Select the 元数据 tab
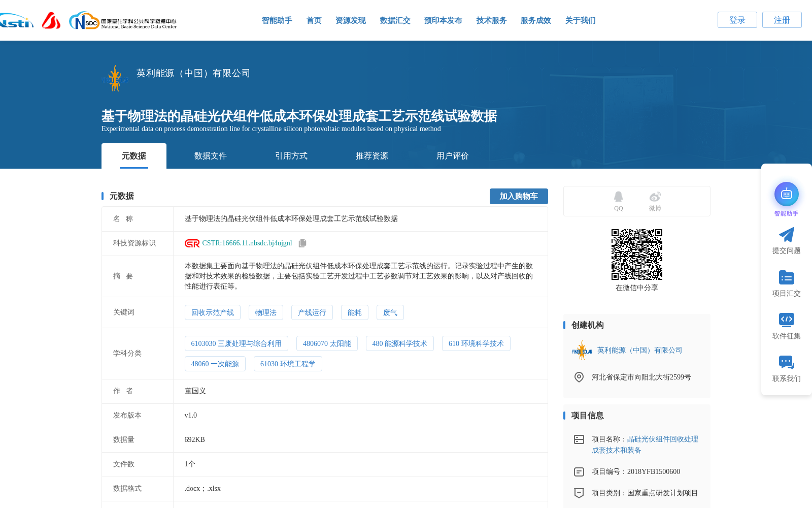 134,156
